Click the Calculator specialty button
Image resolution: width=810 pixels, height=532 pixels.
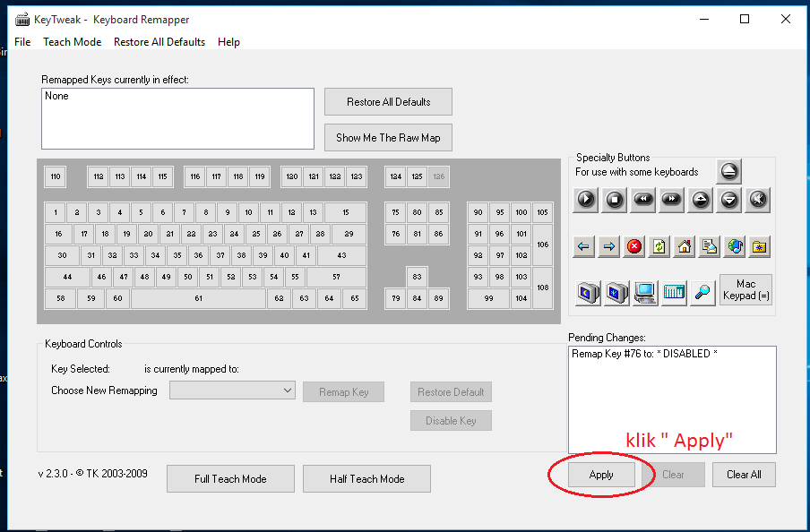click(x=674, y=293)
